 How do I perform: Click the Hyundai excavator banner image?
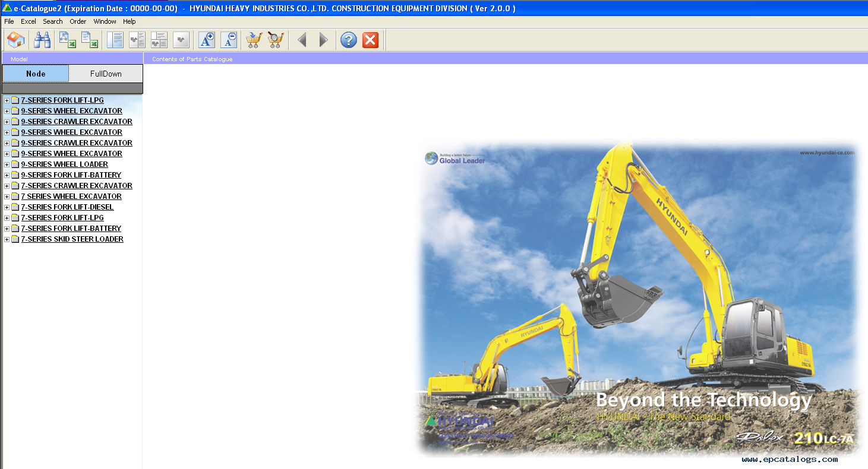click(x=639, y=300)
